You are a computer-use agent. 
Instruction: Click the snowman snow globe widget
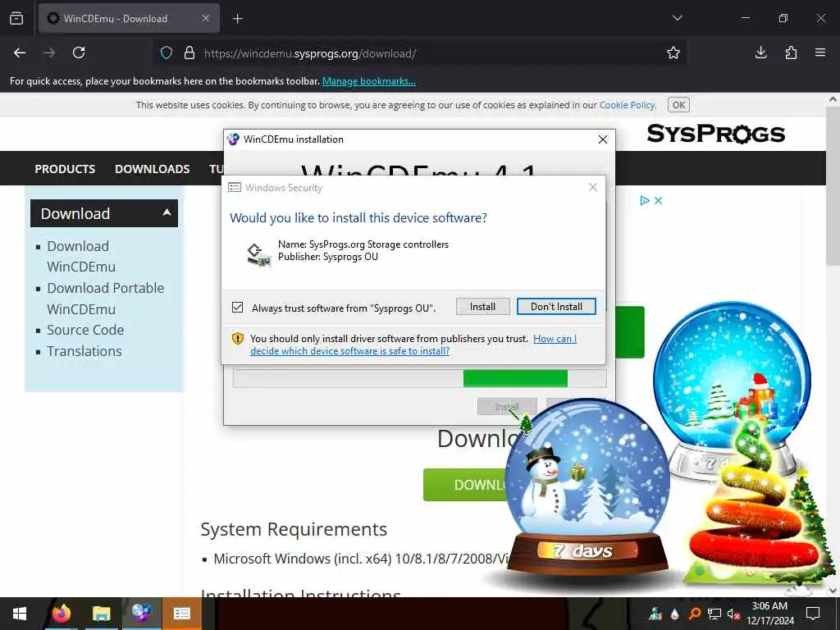click(x=587, y=487)
